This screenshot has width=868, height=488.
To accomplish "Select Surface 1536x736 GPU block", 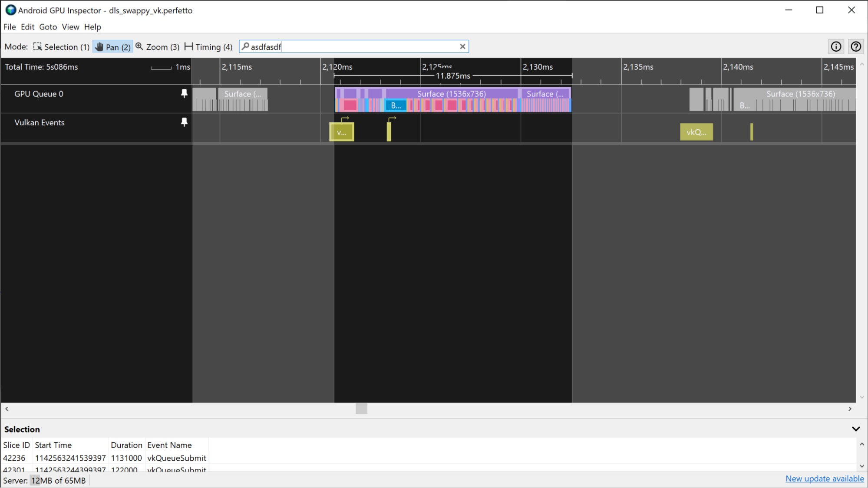I will coord(451,94).
